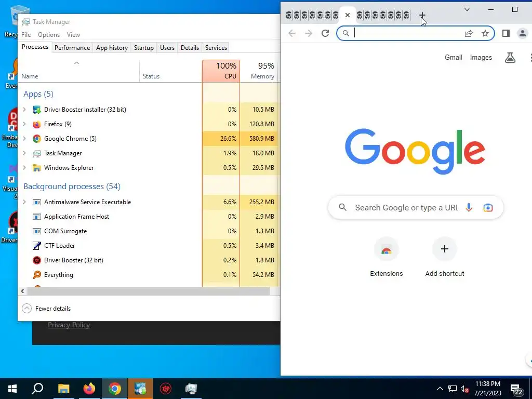This screenshot has width=532, height=399.
Task: Switch to the Details tab
Action: coord(190,47)
